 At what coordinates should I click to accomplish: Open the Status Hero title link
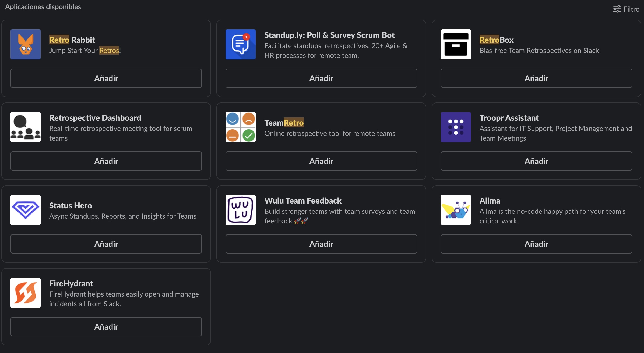point(71,205)
